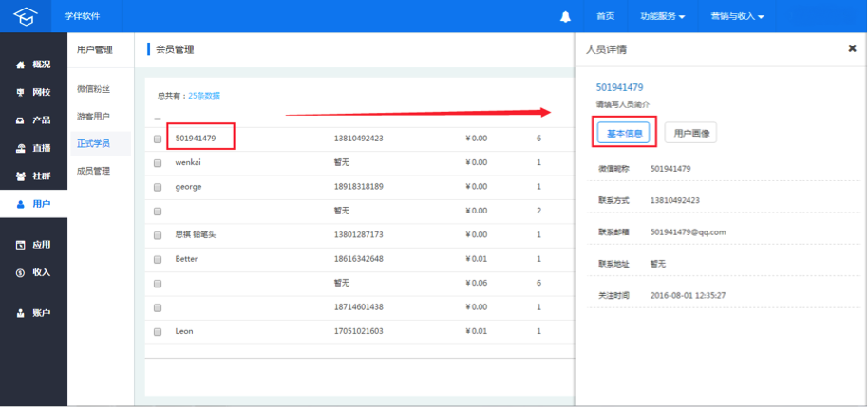Go to 直播 live section

tap(34, 148)
